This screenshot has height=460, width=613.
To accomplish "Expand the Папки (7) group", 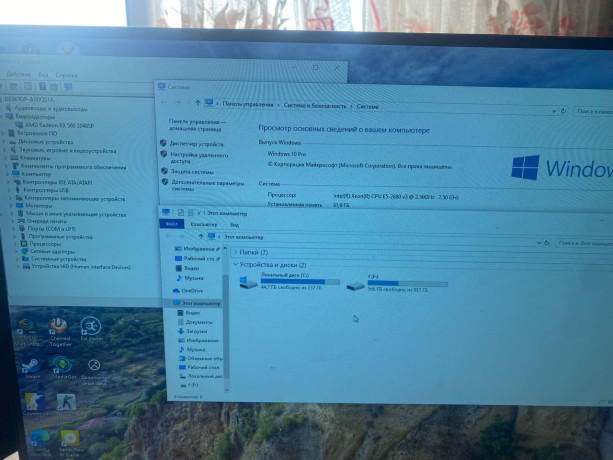I will [235, 252].
